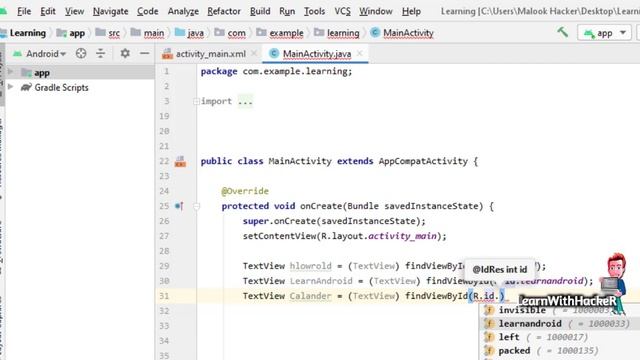Click the AppCompatActivity class name
Screen dimensions: 640x360
(x=423, y=161)
